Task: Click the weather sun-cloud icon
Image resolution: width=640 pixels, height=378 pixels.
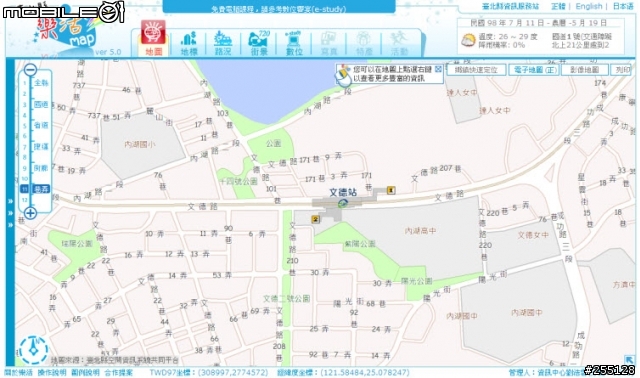Action: [x=468, y=40]
